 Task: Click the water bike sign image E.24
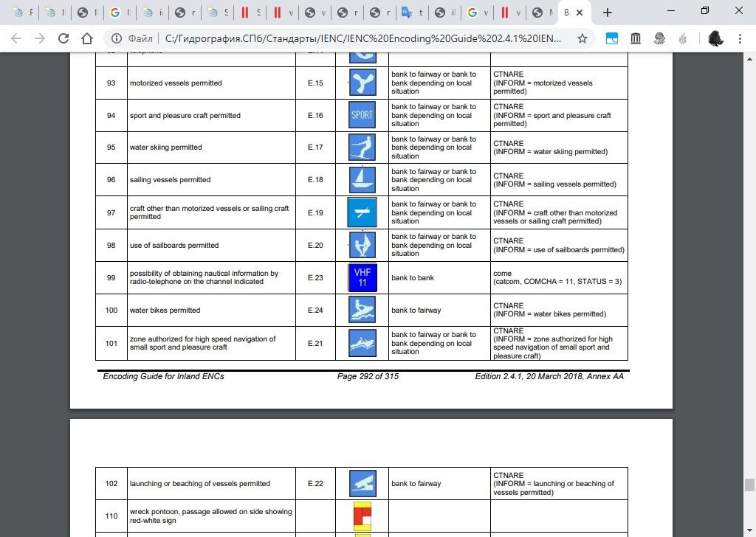click(x=362, y=310)
